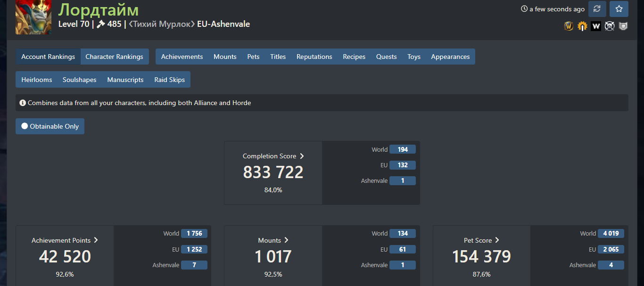Expand Completion Score details via chevron

pyautogui.click(x=302, y=156)
